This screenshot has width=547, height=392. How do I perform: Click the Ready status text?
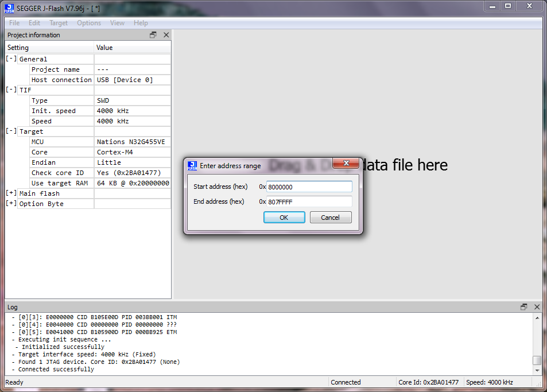[x=14, y=382]
